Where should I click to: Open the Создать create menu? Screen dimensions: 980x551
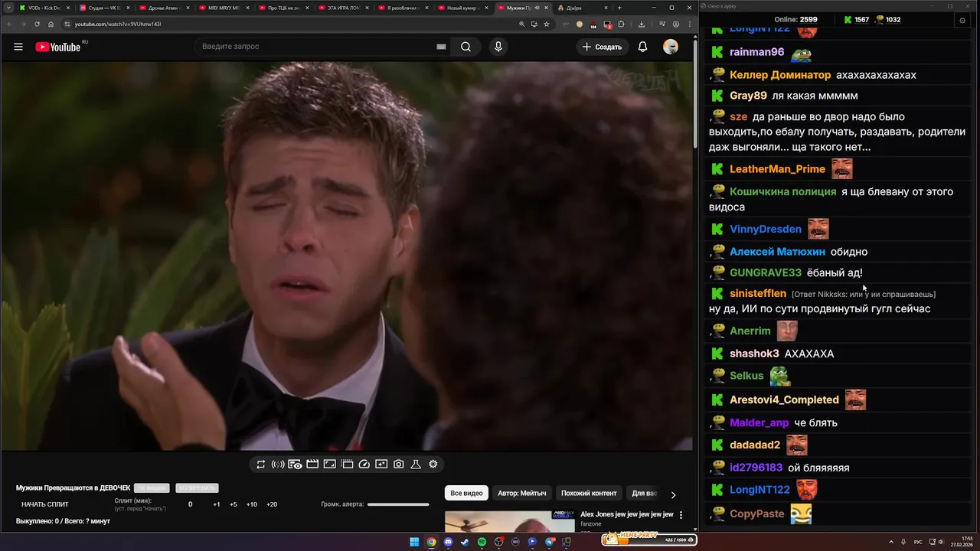pyautogui.click(x=602, y=47)
